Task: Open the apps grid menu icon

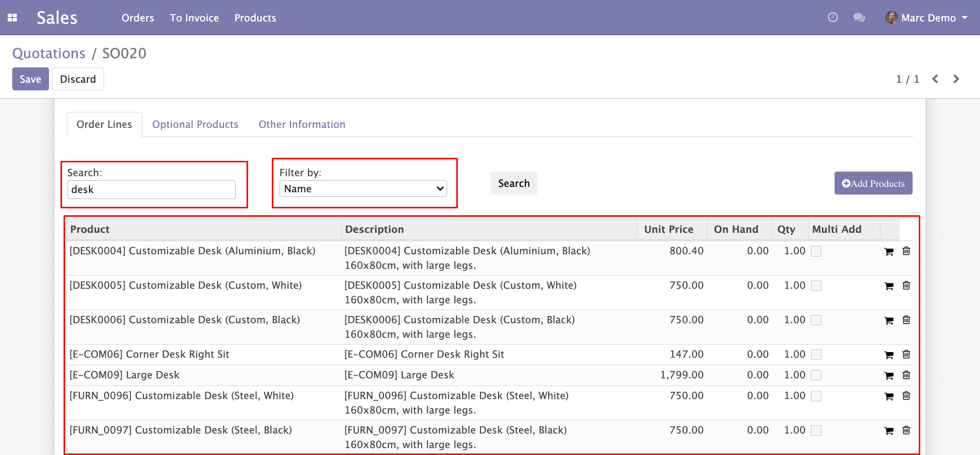Action: point(12,18)
